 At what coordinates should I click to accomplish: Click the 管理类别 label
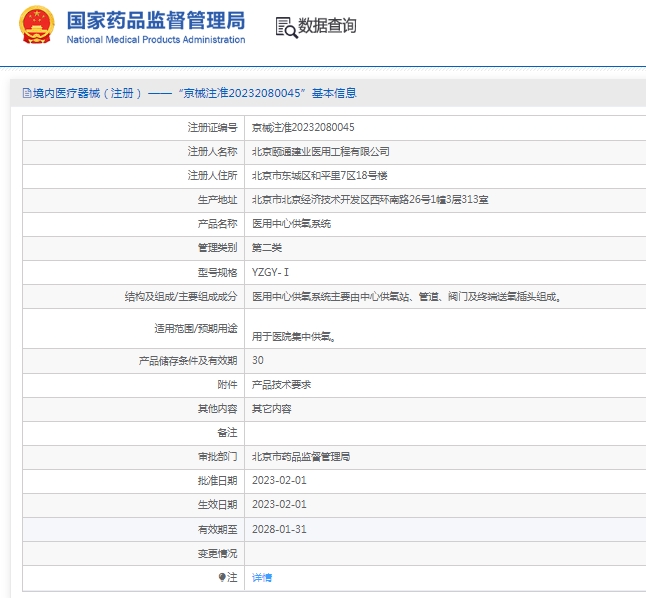tap(218, 248)
